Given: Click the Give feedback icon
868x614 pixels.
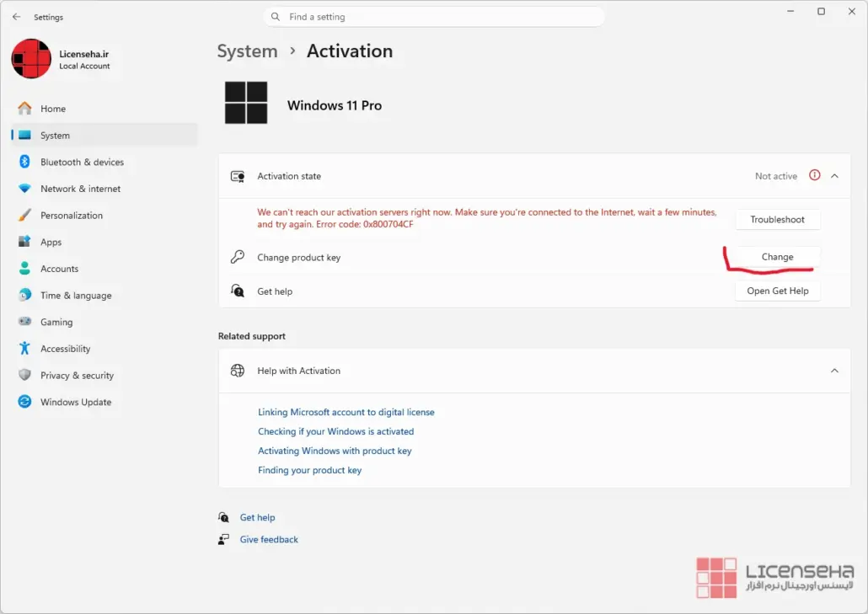Looking at the screenshot, I should coord(223,539).
